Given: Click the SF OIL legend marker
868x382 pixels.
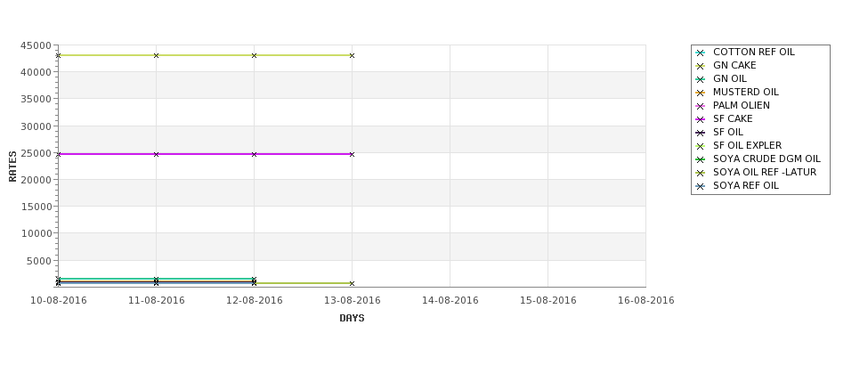Looking at the screenshot, I should pyautogui.click(x=701, y=133).
